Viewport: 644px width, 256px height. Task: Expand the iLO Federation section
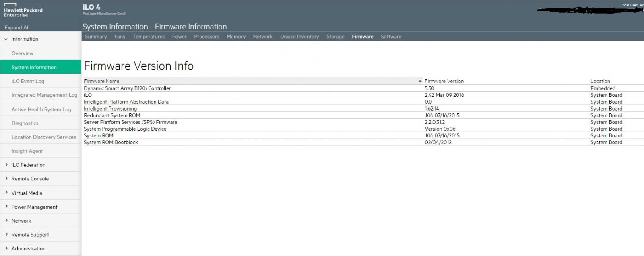6,165
